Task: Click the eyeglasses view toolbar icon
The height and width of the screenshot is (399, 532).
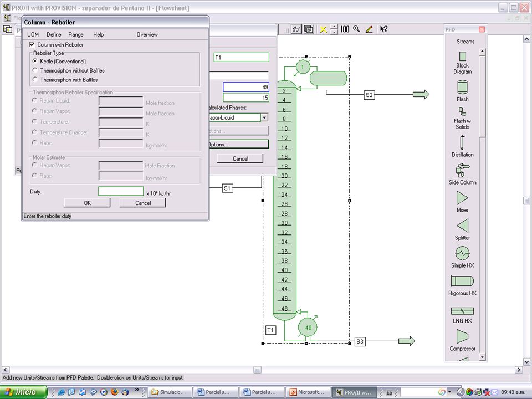Action: (296, 29)
